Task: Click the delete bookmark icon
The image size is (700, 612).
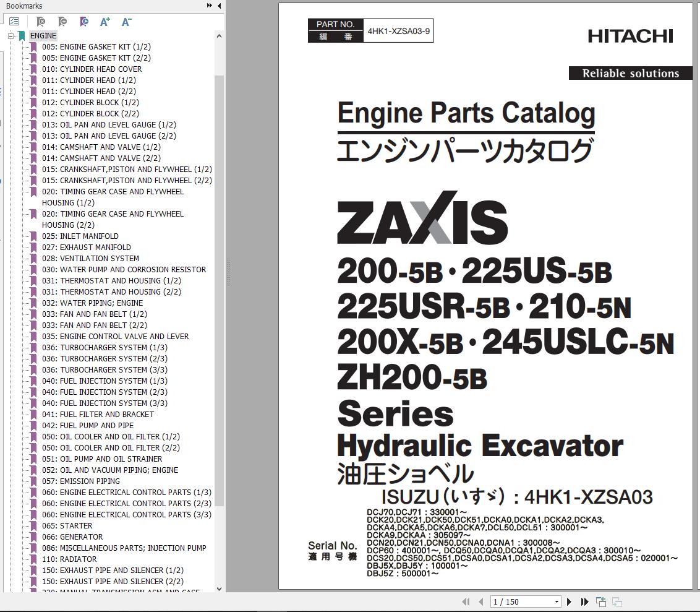Action: tap(41, 22)
